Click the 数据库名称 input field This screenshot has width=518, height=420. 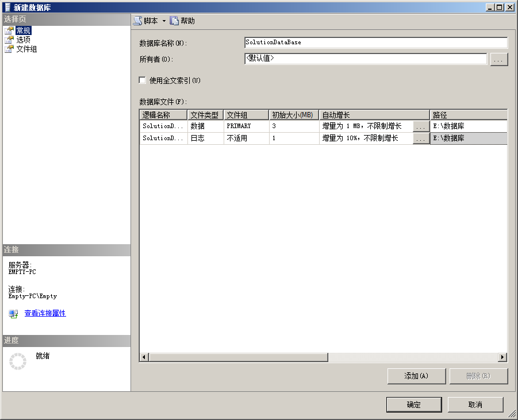[375, 43]
